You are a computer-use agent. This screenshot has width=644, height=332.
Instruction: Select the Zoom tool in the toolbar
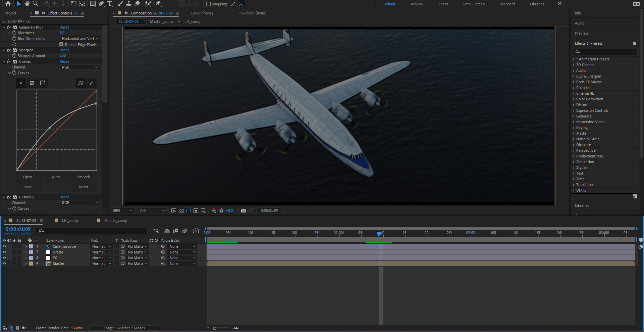[x=35, y=4]
